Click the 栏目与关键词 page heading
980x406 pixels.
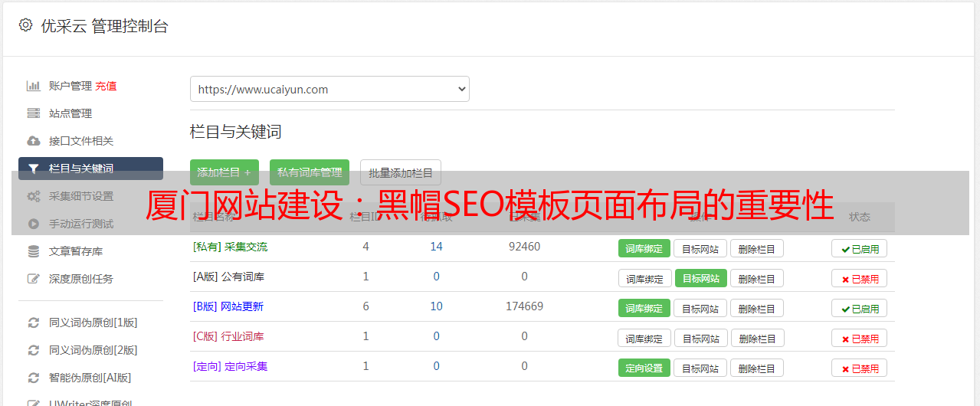pyautogui.click(x=235, y=132)
